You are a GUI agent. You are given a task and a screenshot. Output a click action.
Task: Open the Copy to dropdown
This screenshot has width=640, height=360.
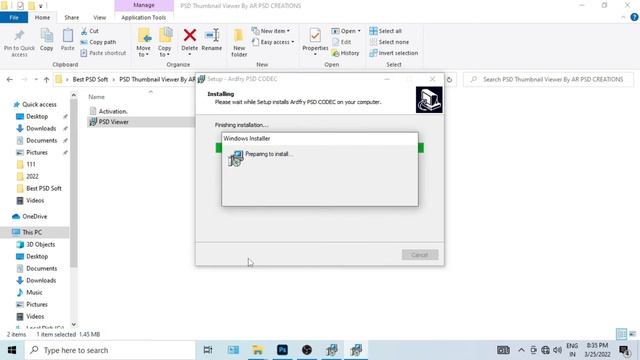(x=165, y=42)
